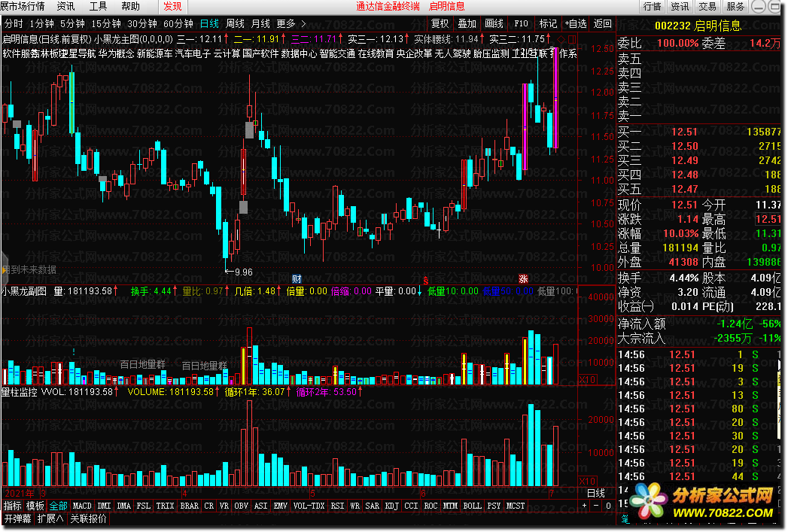
Task: Open the 资讯 menu in the top-left menu bar
Action: 65,7
